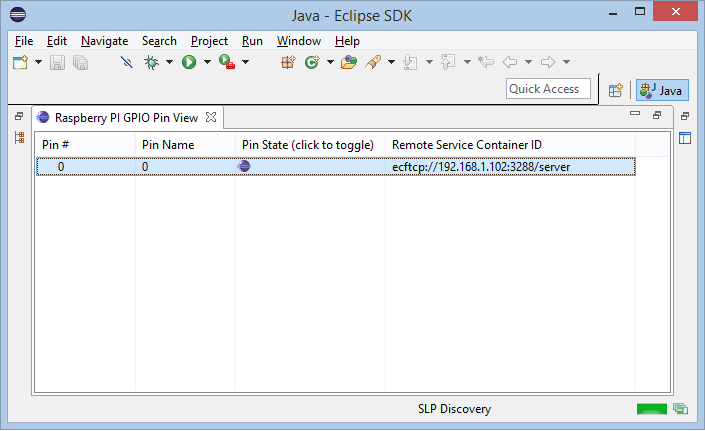Close the Raspberry PI GPIO Pin View tab
The image size is (705, 431).
(x=211, y=117)
